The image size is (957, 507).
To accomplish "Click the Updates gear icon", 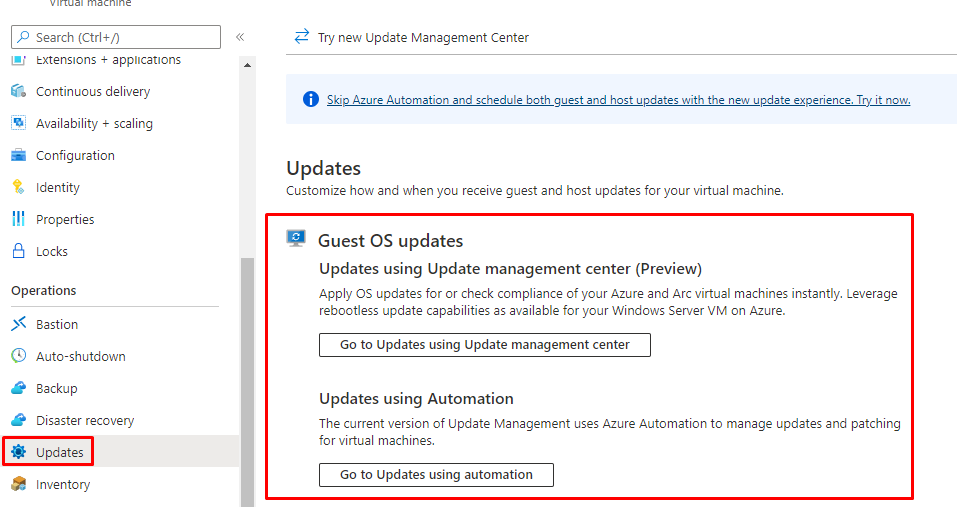I will tap(18, 452).
